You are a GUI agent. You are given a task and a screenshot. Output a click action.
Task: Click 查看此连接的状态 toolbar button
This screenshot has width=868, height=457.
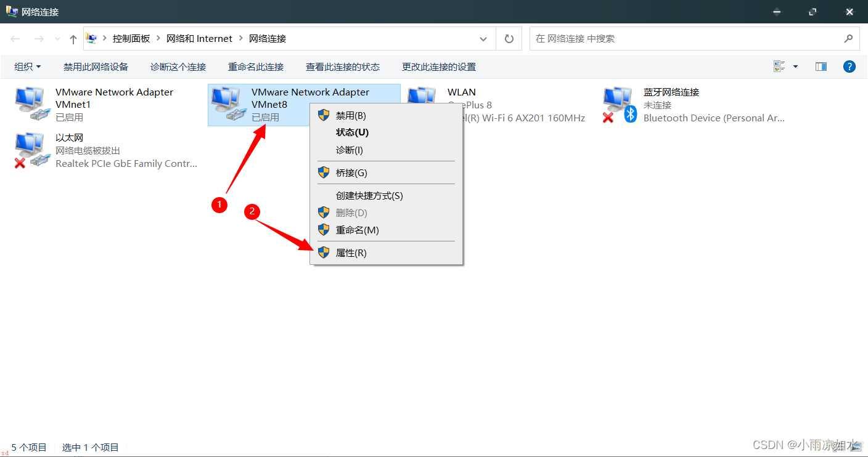(x=343, y=67)
